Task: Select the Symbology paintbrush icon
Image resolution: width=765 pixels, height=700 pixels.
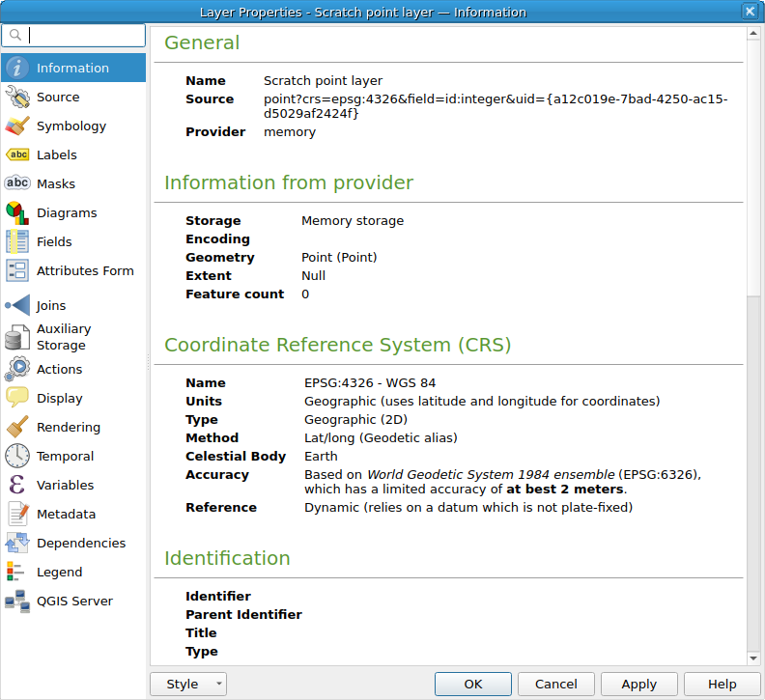Action: [x=17, y=126]
